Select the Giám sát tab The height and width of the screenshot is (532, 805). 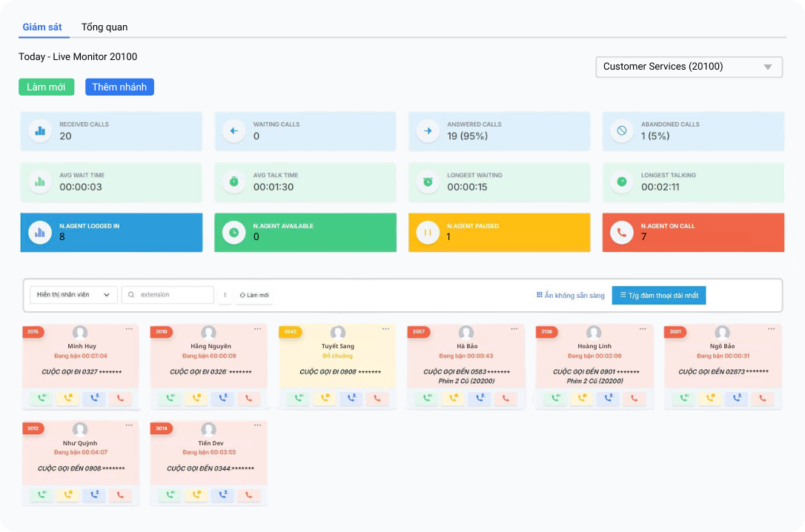42,27
